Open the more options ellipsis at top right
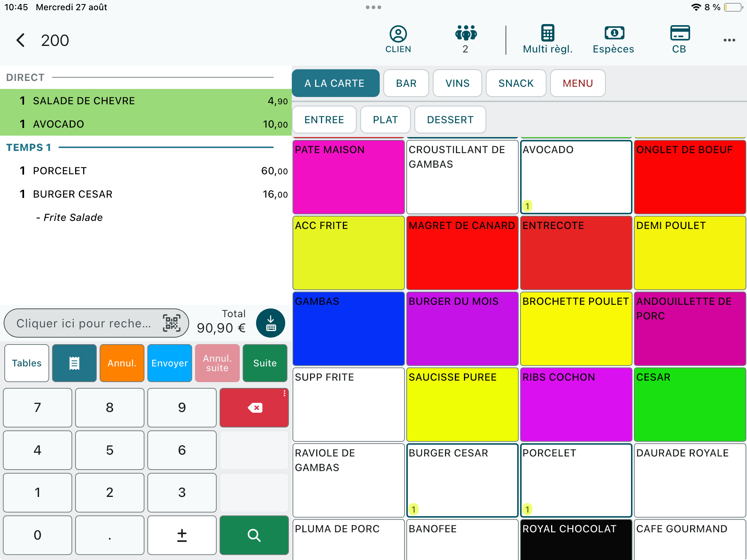This screenshot has height=560, width=747. (729, 40)
